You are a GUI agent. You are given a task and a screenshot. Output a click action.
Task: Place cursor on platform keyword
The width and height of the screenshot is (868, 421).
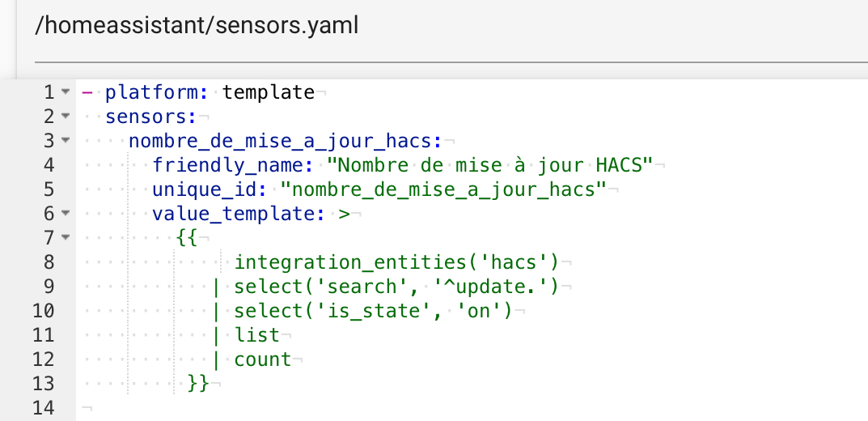click(157, 92)
